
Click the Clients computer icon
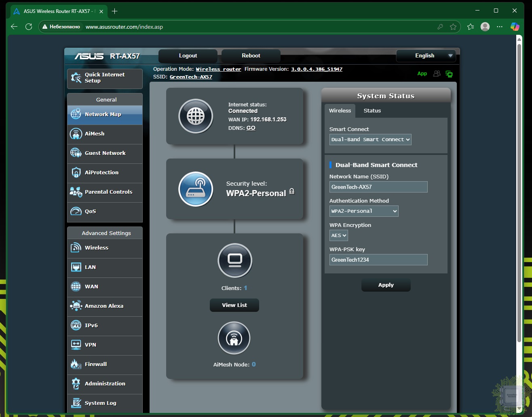click(x=235, y=260)
